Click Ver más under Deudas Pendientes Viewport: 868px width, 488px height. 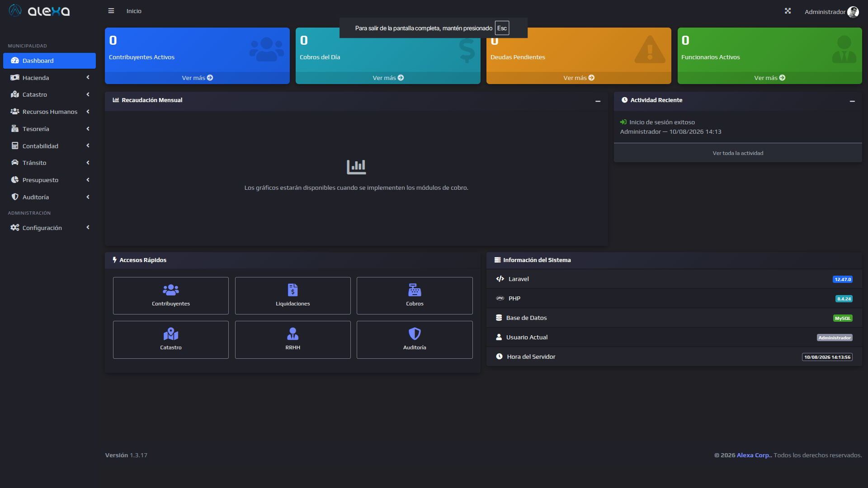[579, 78]
